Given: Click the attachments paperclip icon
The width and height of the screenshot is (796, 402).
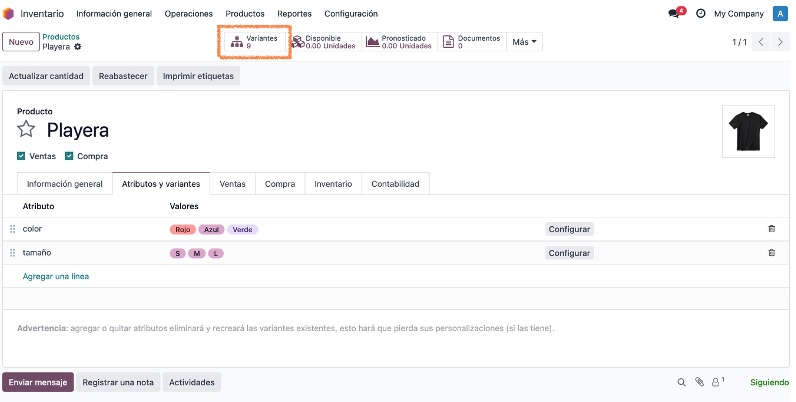Looking at the screenshot, I should tap(700, 382).
